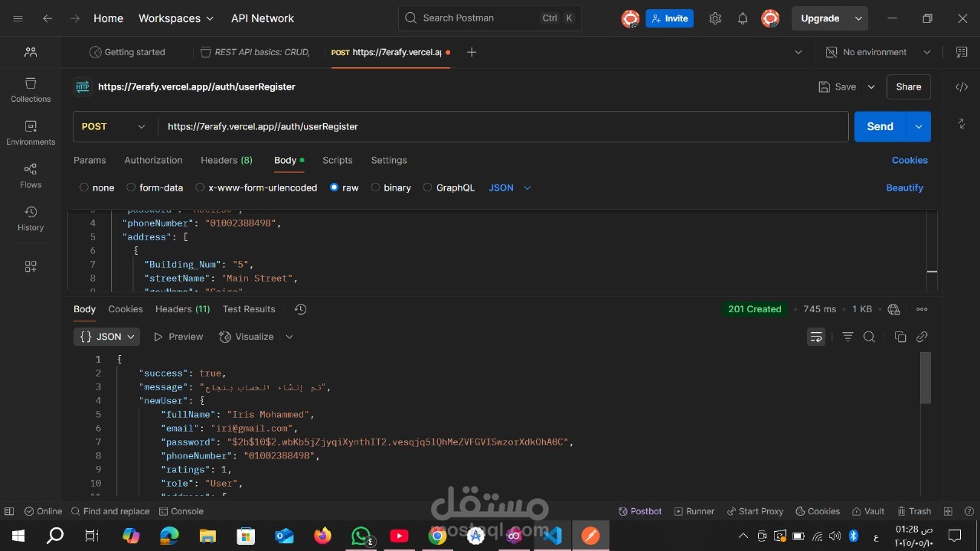This screenshot has width=980, height=551.
Task: Open the Test Results tab
Action: coord(249,309)
